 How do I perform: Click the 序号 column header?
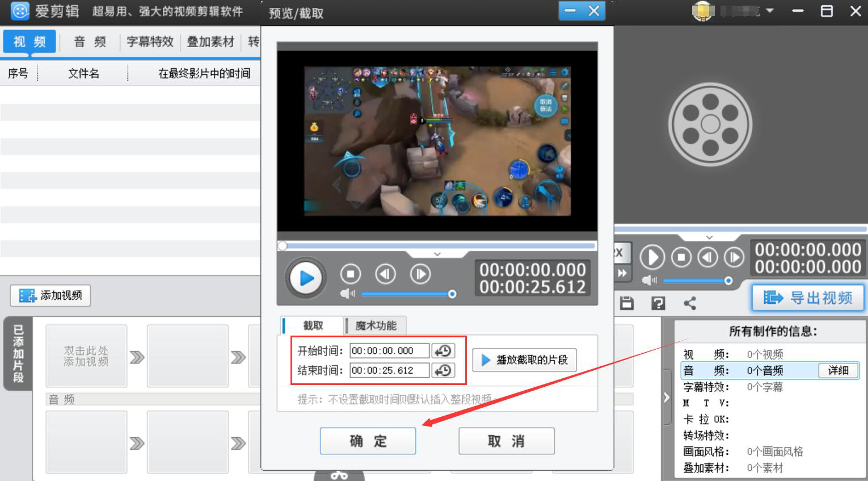[x=18, y=73]
